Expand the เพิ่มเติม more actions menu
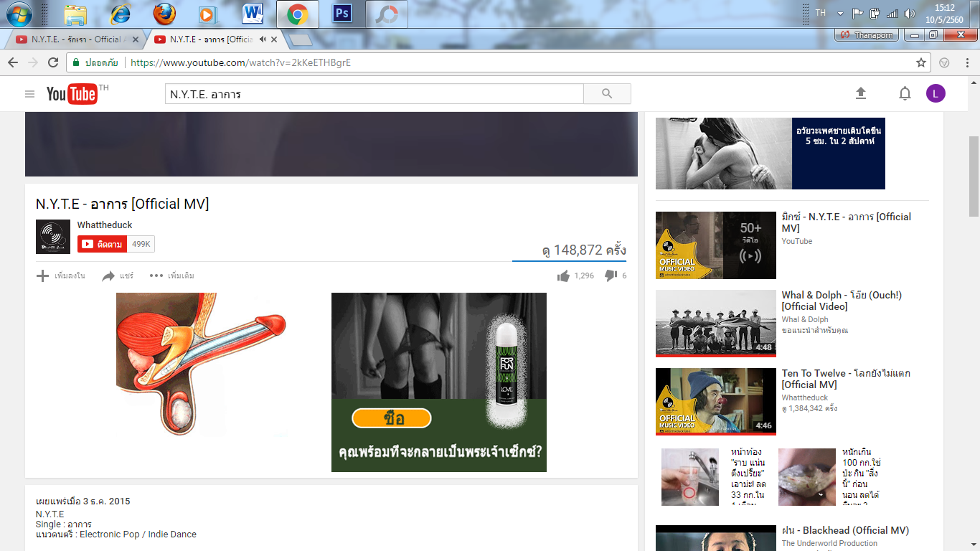This screenshot has height=551, width=980. [172, 275]
